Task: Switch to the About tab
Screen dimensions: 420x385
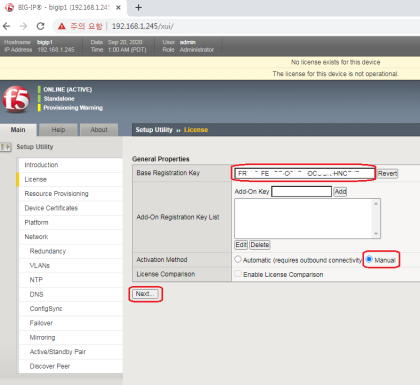Action: pyautogui.click(x=99, y=130)
